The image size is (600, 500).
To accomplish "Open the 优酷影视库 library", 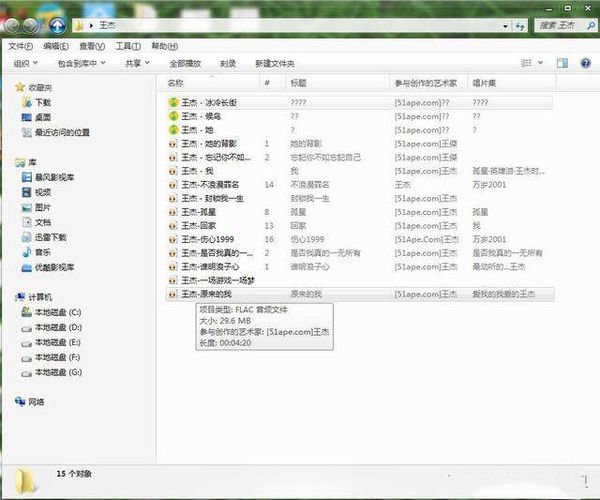I will pyautogui.click(x=49, y=267).
